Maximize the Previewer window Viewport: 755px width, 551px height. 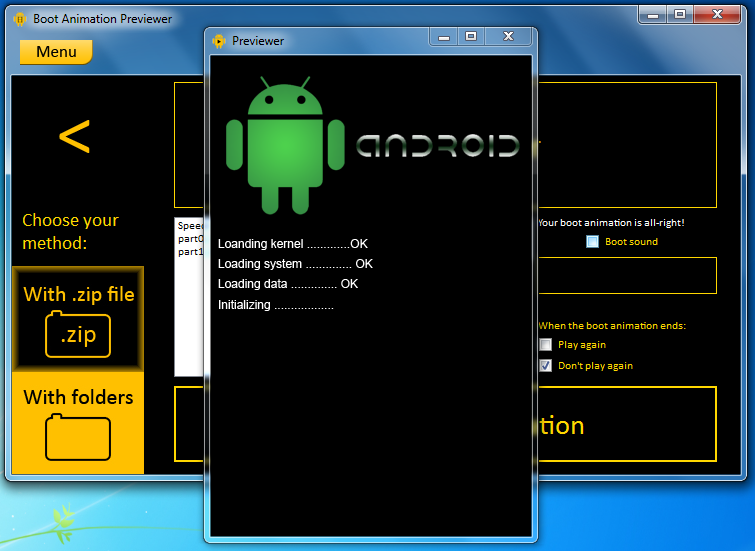(x=471, y=37)
